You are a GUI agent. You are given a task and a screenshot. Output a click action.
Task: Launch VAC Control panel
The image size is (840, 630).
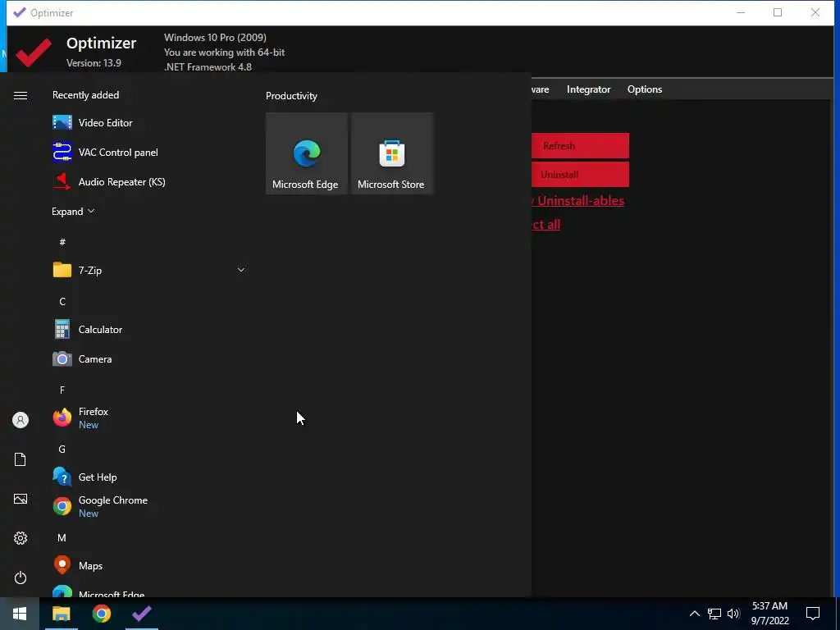(149, 152)
